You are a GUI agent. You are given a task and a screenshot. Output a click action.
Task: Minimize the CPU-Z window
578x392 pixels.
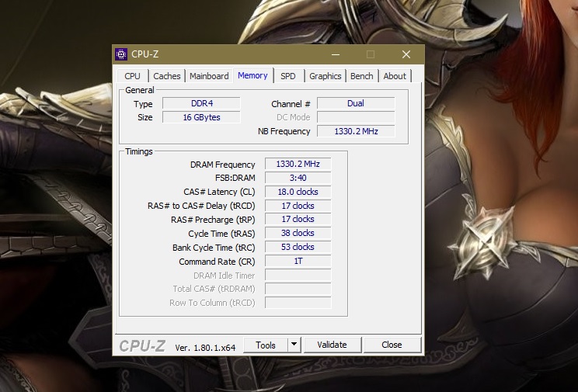pos(336,54)
